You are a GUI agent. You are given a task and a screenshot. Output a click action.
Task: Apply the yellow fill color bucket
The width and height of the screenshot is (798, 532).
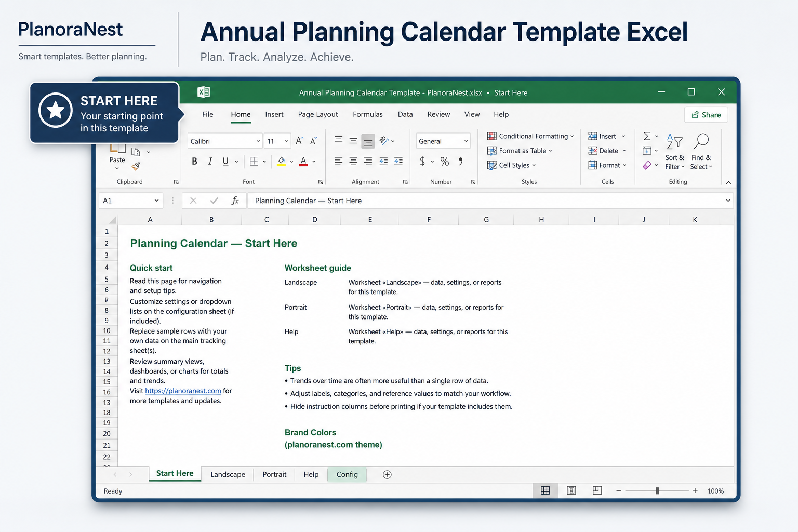[281, 162]
